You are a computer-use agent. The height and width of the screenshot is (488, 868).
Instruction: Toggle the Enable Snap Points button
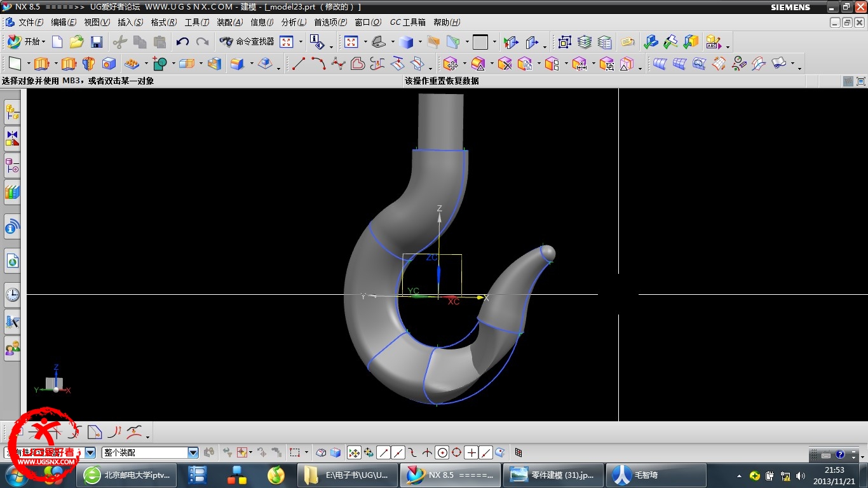(x=354, y=452)
